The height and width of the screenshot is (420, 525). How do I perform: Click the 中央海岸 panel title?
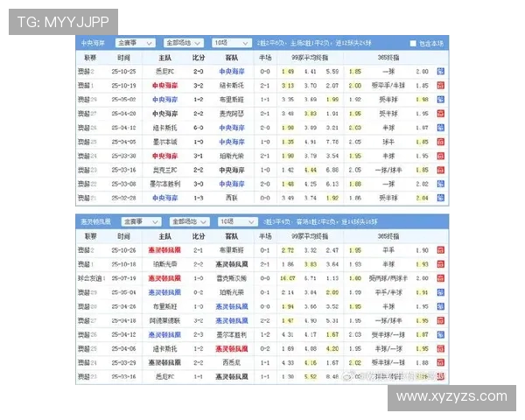pyautogui.click(x=93, y=43)
